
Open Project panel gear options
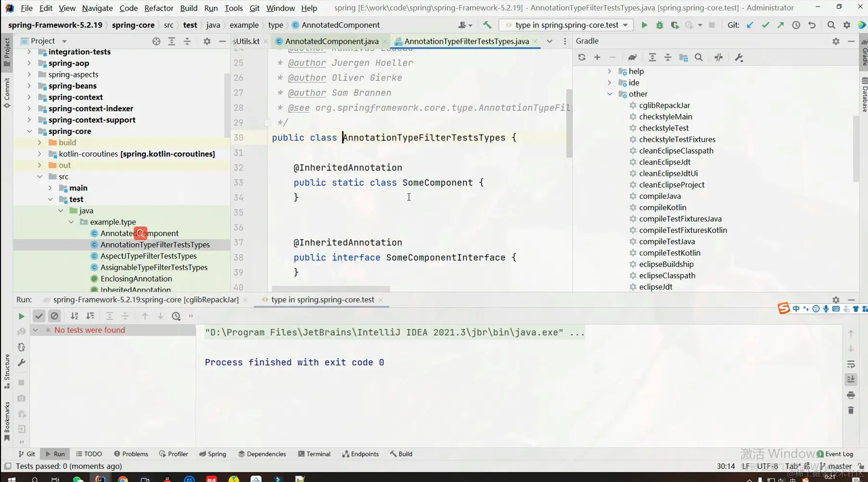click(x=207, y=41)
